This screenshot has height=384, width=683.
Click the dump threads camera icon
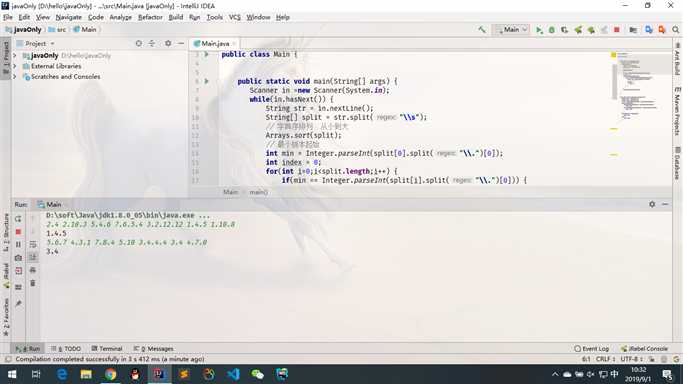coord(18,258)
